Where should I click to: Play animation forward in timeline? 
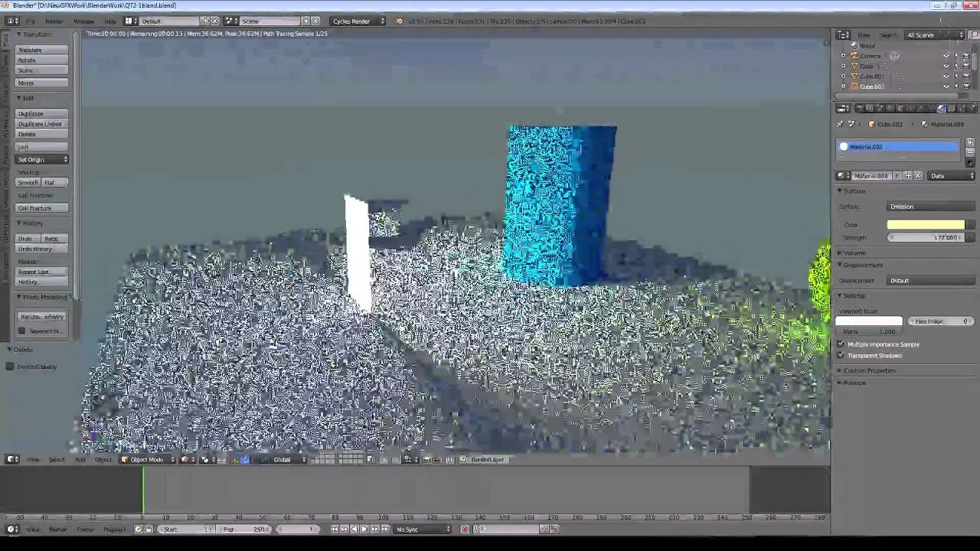click(x=364, y=529)
